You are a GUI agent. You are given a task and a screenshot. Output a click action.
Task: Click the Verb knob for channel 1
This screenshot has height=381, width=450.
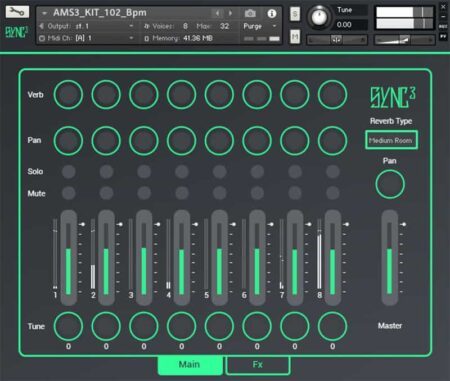(x=68, y=95)
